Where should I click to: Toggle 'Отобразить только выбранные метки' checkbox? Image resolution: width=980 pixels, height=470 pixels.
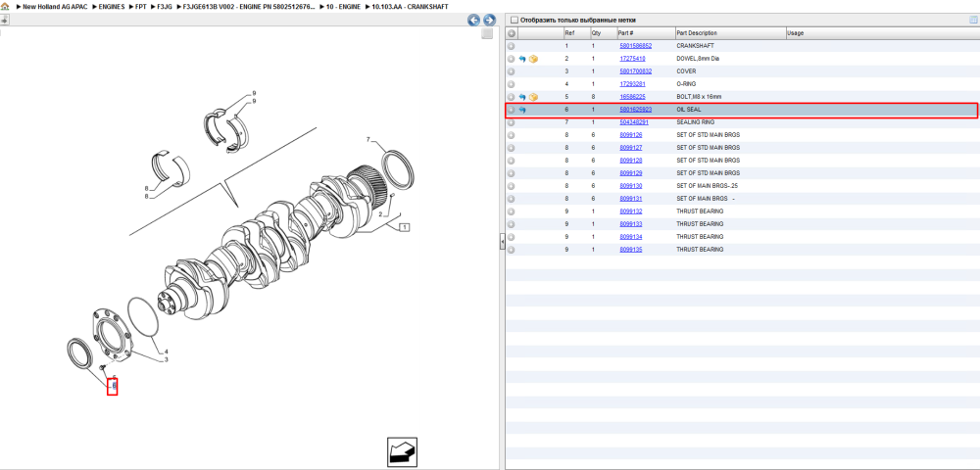[x=514, y=20]
